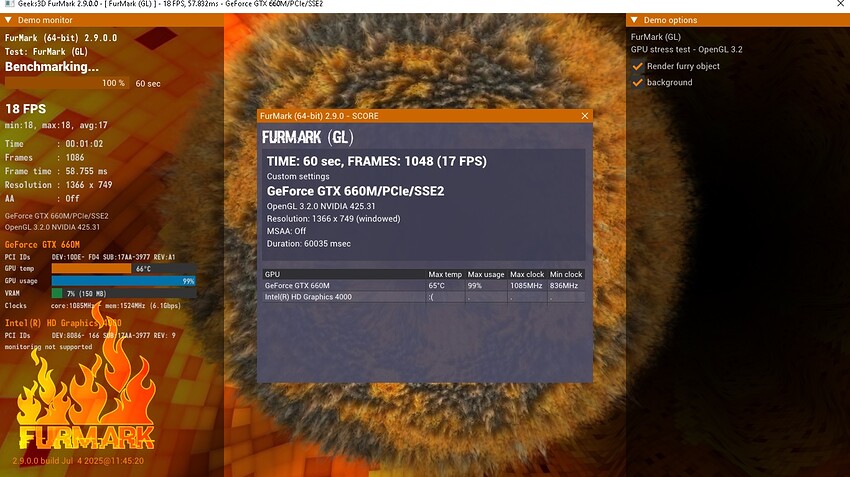The height and width of the screenshot is (477, 850).
Task: Click the 1085MHz max clock cell
Action: 526,286
